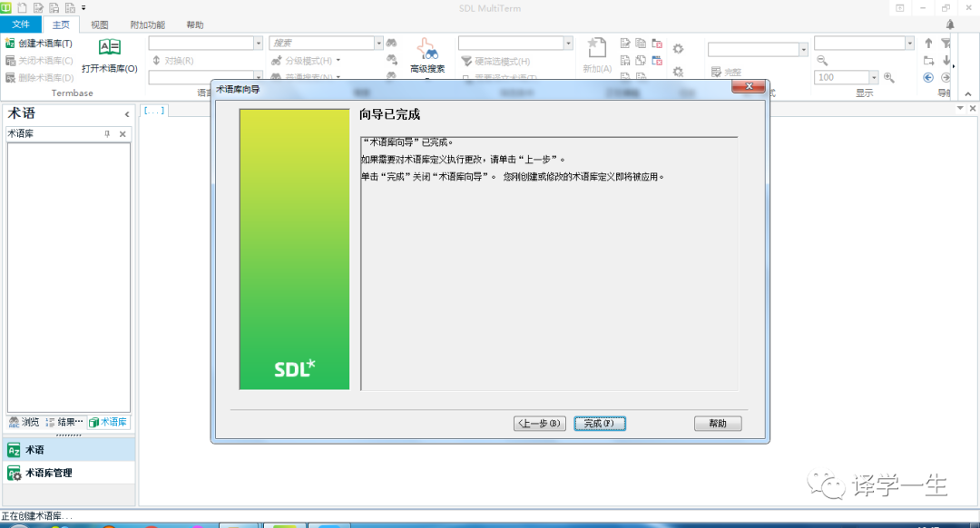Click the pin icon on 术语库 pane
Screen dimensions: 980x528
[x=107, y=133]
